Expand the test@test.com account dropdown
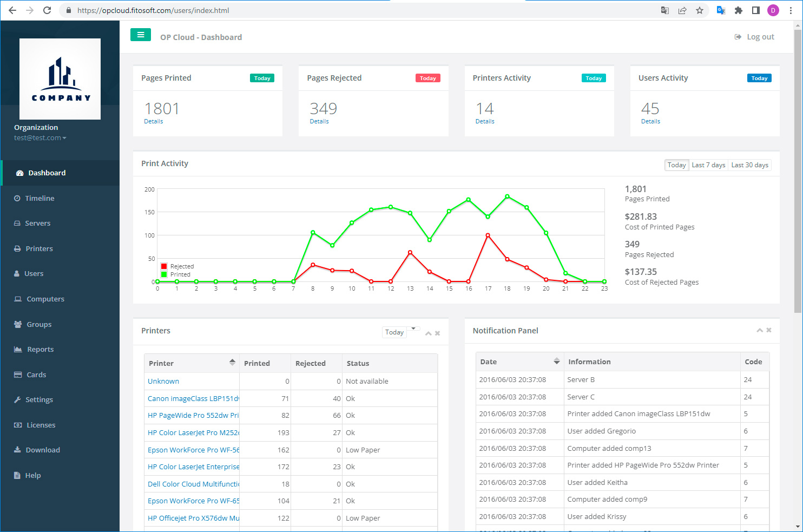 (x=40, y=138)
